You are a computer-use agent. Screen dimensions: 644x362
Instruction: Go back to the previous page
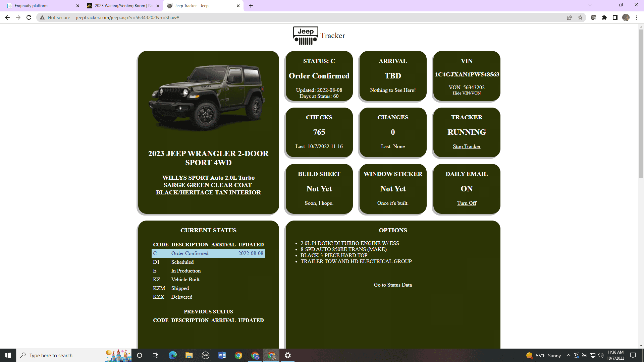7,17
